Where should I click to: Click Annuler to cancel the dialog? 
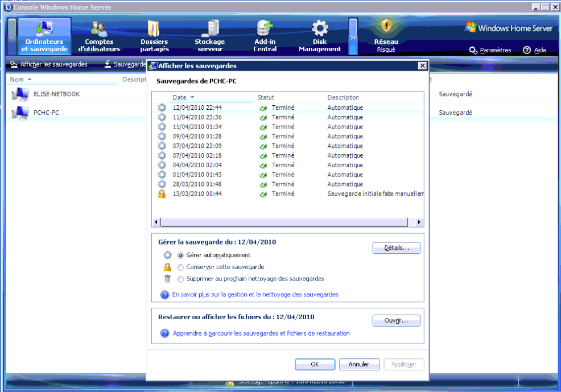coord(359,364)
